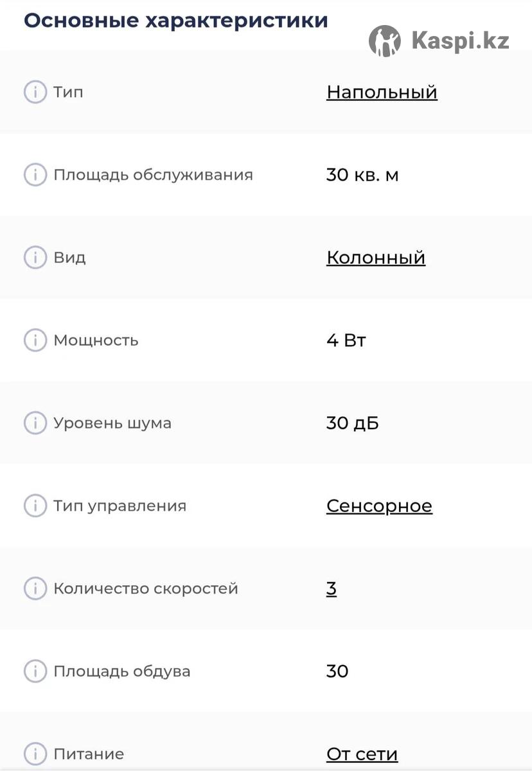Click the info icon next to Тип
The width and height of the screenshot is (532, 771).
coord(35,92)
